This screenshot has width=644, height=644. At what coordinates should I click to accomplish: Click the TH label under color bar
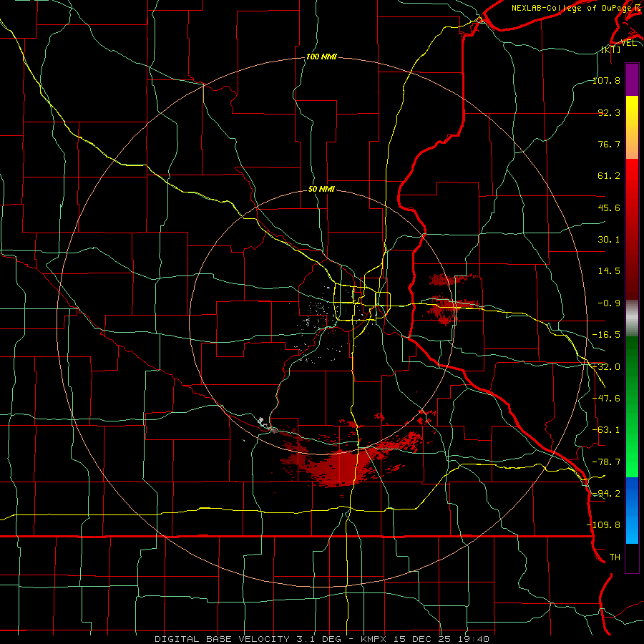coord(615,557)
